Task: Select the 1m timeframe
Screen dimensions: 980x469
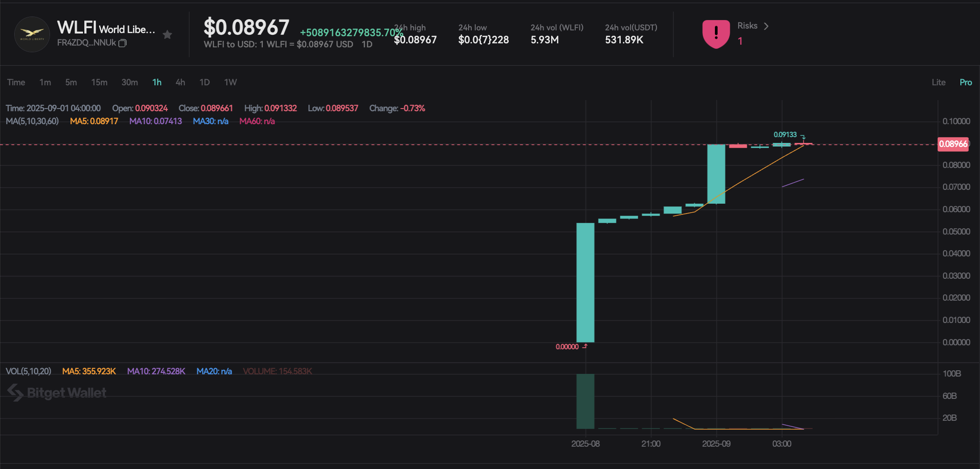Action: pyautogui.click(x=45, y=82)
